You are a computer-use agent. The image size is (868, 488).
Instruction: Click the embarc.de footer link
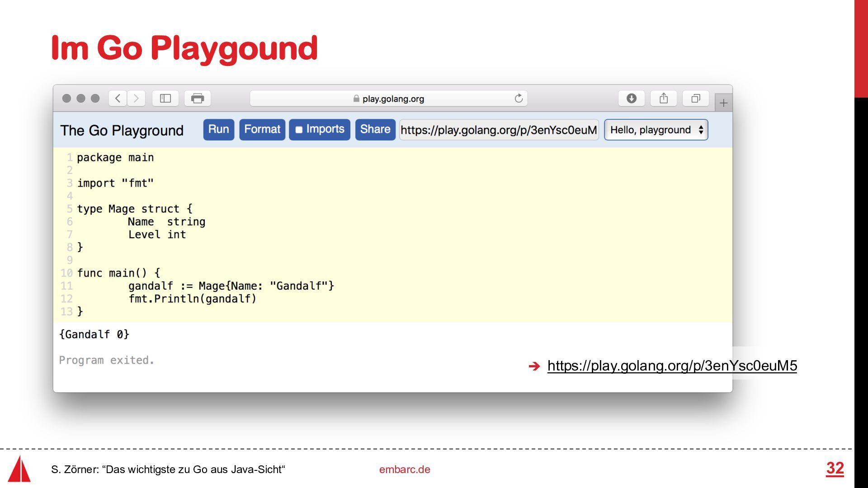point(405,469)
